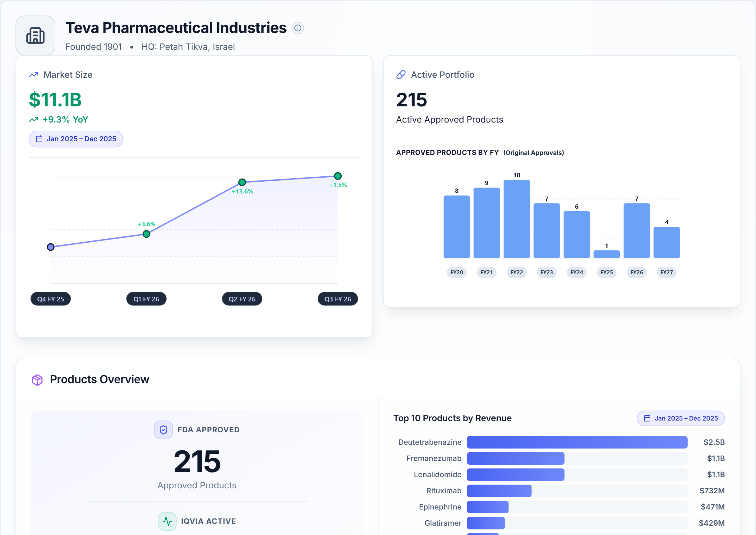The width and height of the screenshot is (756, 535).
Task: Click the Founded 1901 text
Action: pyautogui.click(x=94, y=47)
